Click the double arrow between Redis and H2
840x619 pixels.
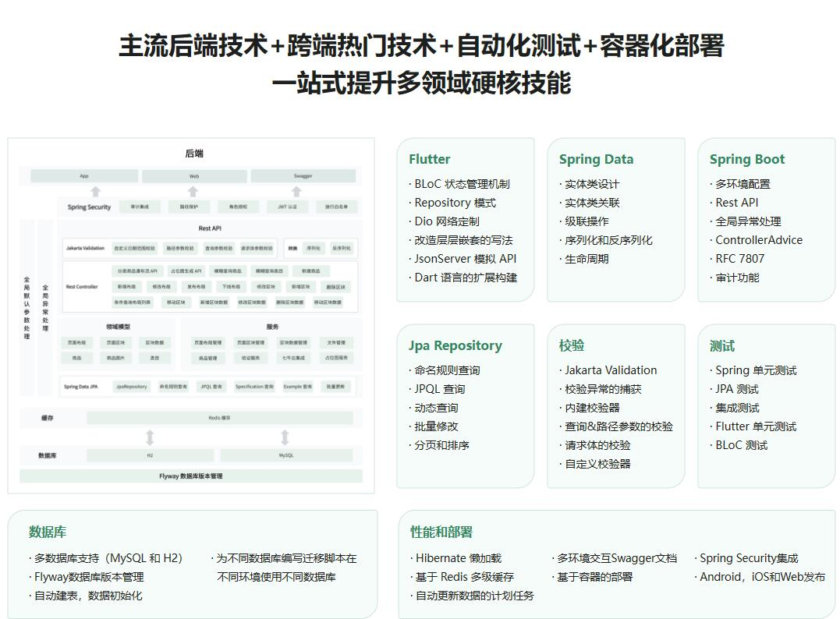(x=150, y=437)
